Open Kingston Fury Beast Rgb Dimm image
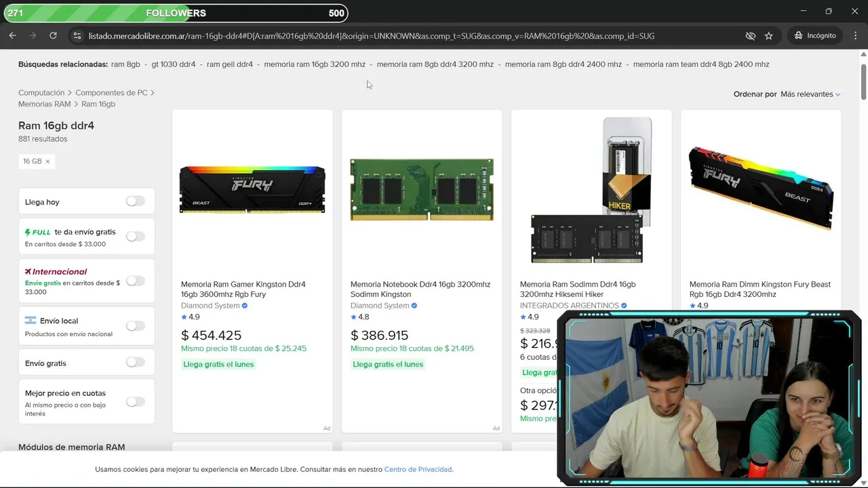The width and height of the screenshot is (868, 488). [x=761, y=188]
